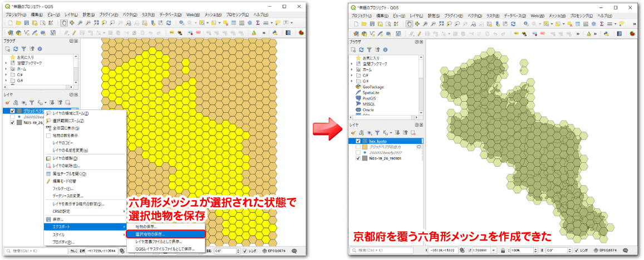Choose プロパティ in layer context menu
The height and width of the screenshot is (260, 644).
63,242
